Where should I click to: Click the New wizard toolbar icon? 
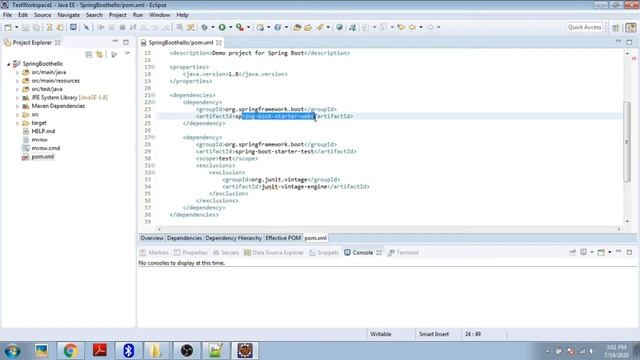(x=8, y=27)
